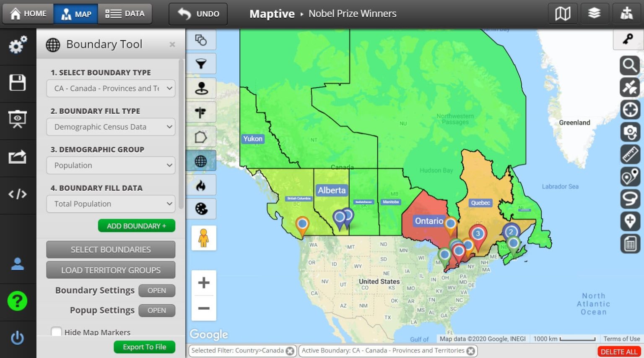Remove the Country>Canada selected filter
Viewport: 644px width, 358px height.
point(289,350)
